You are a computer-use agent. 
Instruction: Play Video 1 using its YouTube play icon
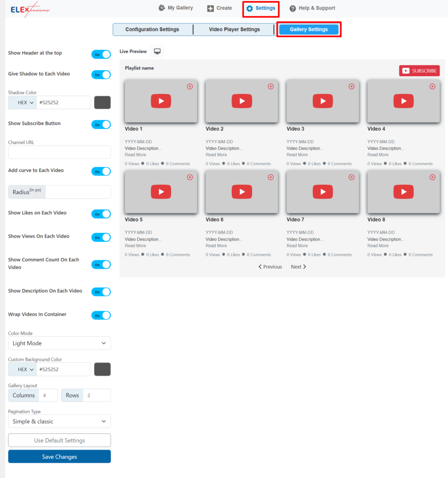[161, 101]
